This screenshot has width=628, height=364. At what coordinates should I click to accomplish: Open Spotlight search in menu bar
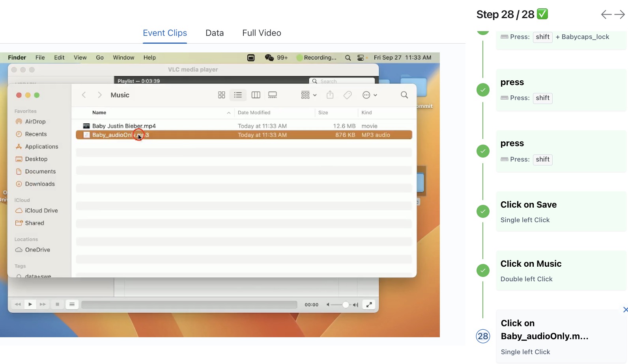(348, 58)
